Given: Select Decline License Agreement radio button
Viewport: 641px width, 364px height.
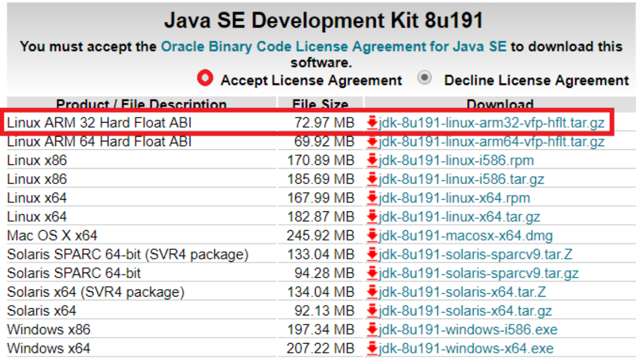Looking at the screenshot, I should click(424, 78).
